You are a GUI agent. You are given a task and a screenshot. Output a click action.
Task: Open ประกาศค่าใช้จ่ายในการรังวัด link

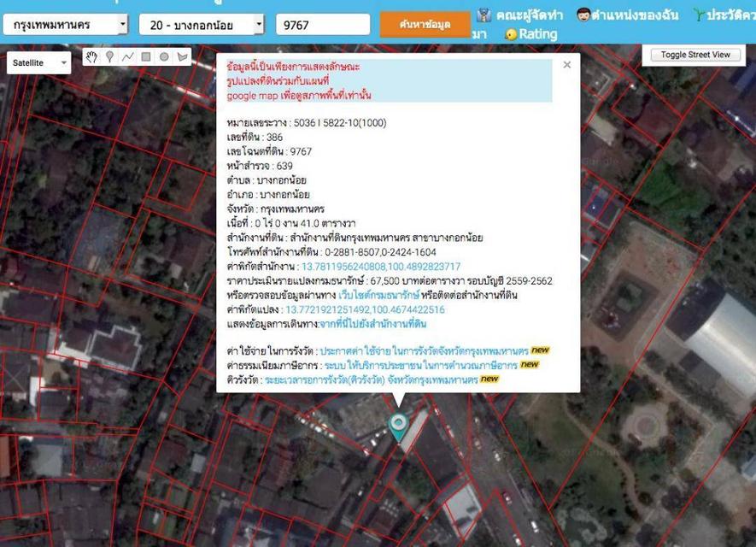pos(425,350)
